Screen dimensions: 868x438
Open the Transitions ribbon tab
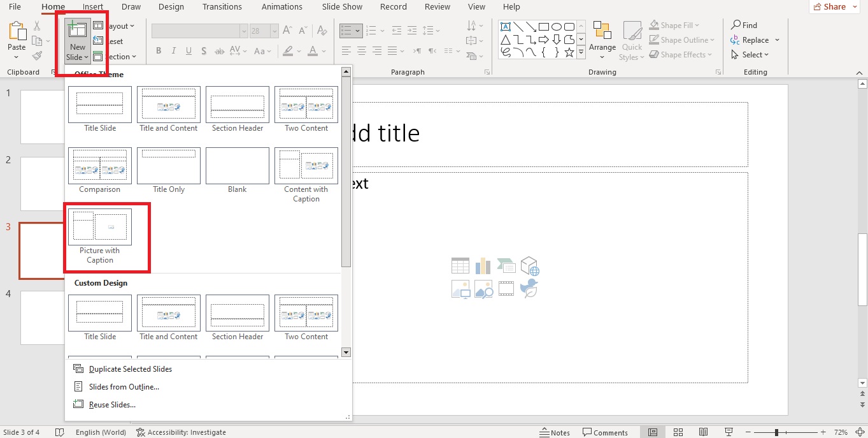pos(222,7)
